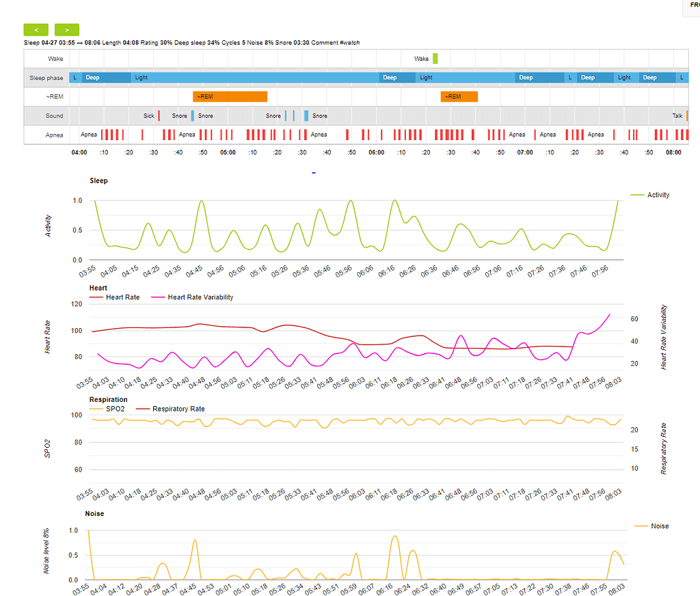Click the '~REM' row label on the left

55,96
